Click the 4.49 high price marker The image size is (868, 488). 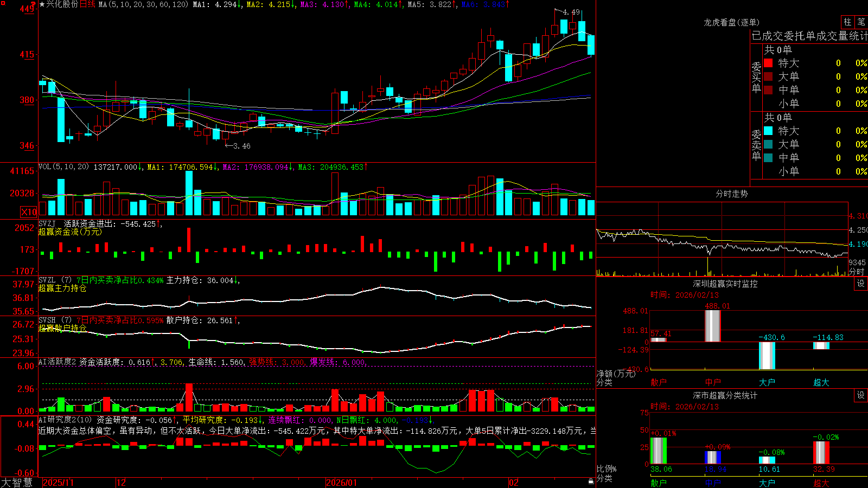[571, 12]
